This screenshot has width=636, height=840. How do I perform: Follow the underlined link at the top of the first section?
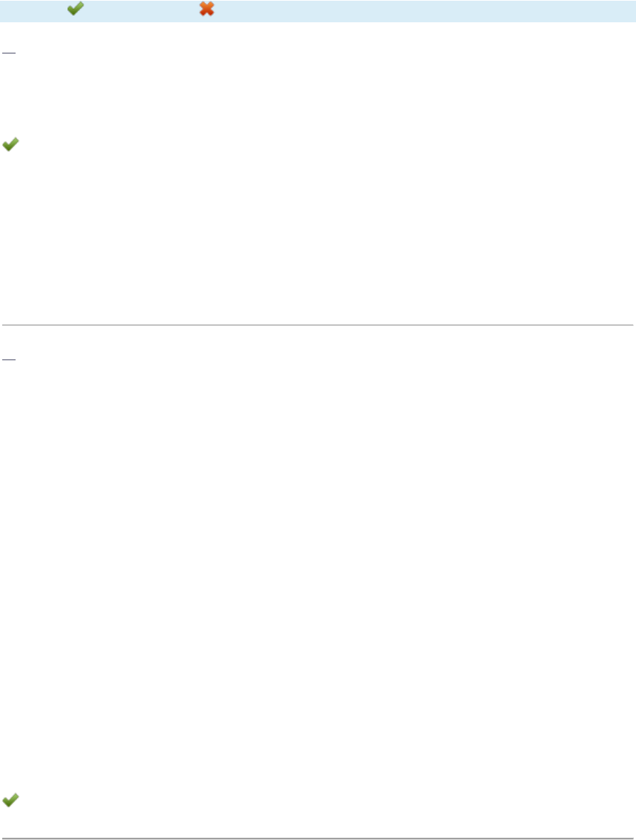pyautogui.click(x=8, y=53)
